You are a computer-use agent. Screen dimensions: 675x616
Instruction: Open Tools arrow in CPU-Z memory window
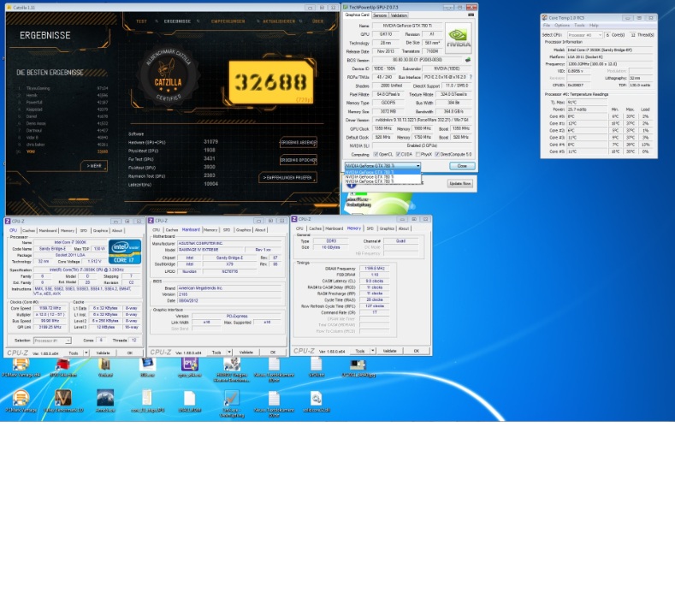point(373,351)
